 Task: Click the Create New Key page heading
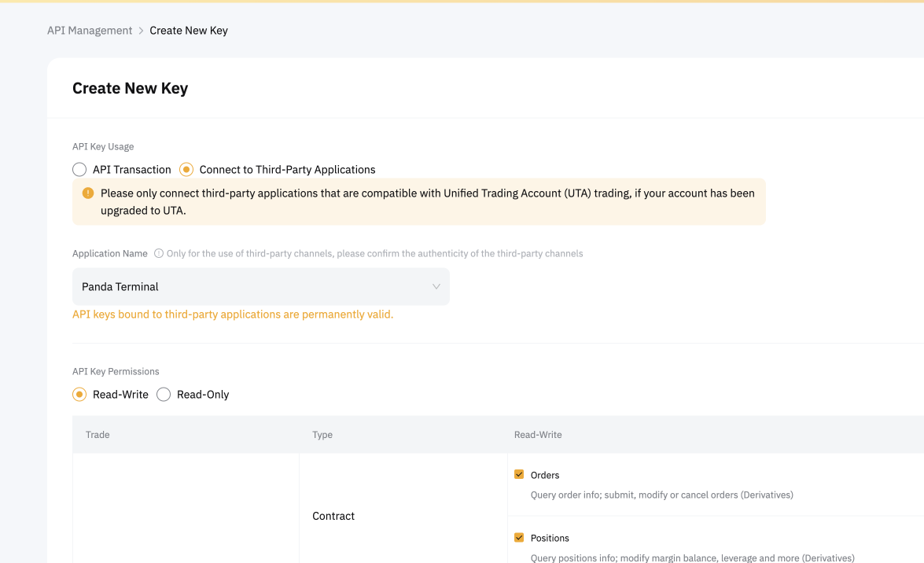pos(131,88)
